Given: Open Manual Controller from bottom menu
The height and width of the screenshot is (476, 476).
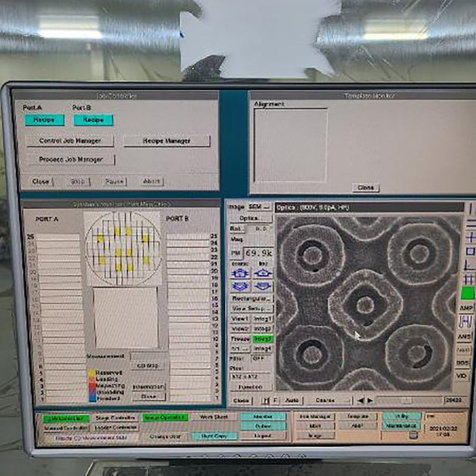Looking at the screenshot, I should point(66,428).
